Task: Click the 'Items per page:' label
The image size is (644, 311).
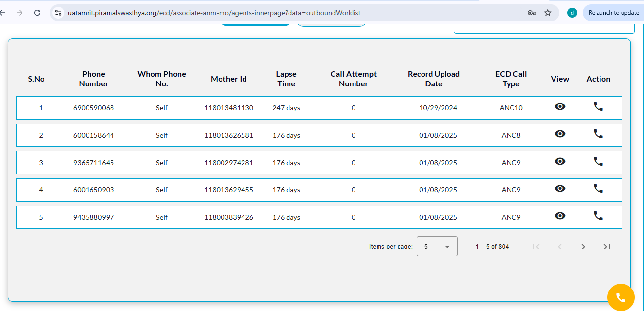Action: coord(391,247)
